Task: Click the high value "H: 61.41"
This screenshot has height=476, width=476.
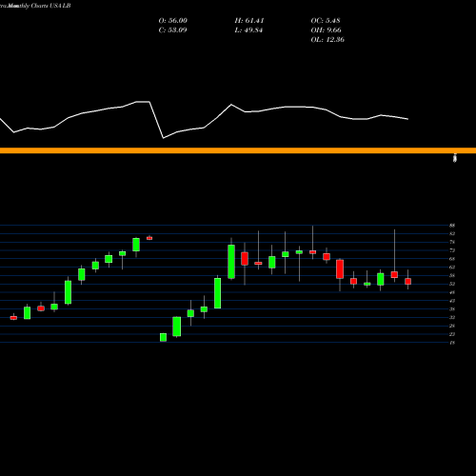Action: pos(249,21)
